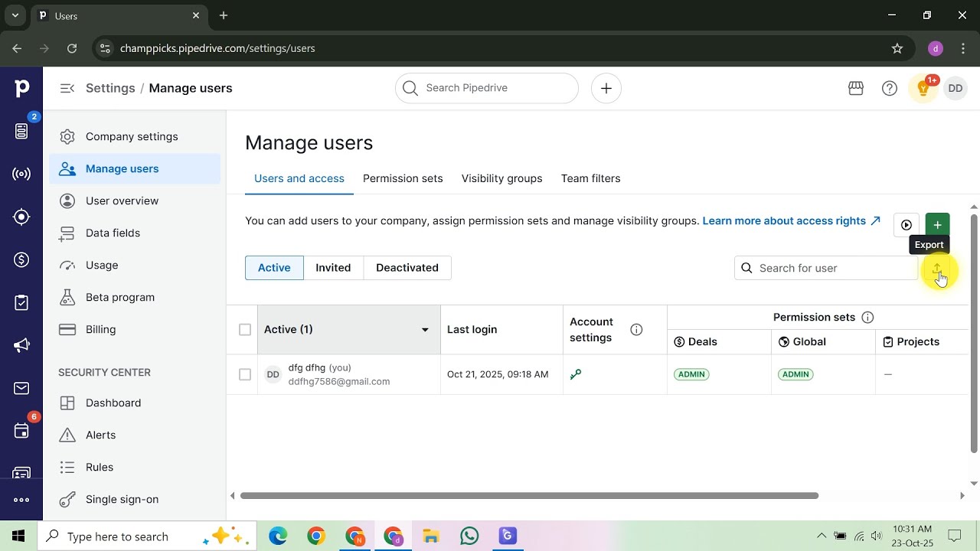980x551 pixels.
Task: Open User overview in sidebar
Action: (135, 201)
